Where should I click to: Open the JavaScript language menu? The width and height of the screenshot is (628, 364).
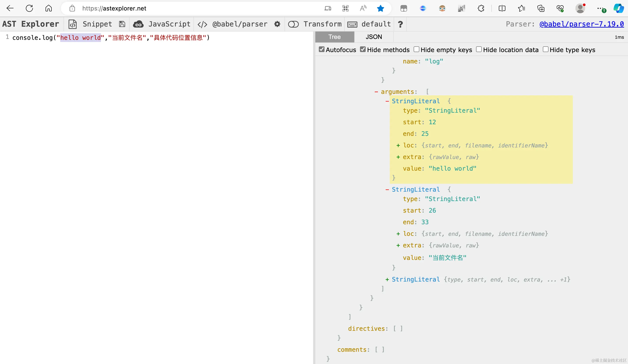[169, 24]
